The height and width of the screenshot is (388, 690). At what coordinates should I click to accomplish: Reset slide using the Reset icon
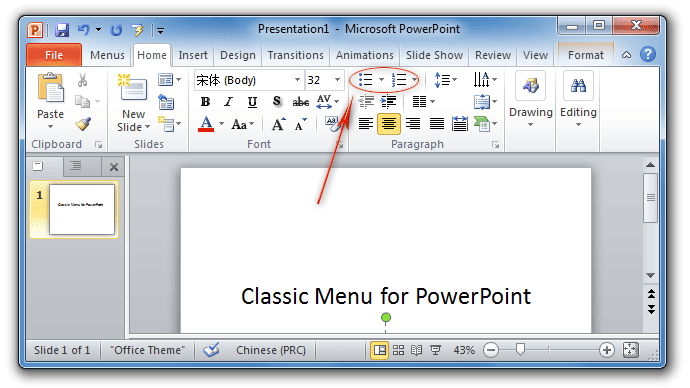(166, 102)
